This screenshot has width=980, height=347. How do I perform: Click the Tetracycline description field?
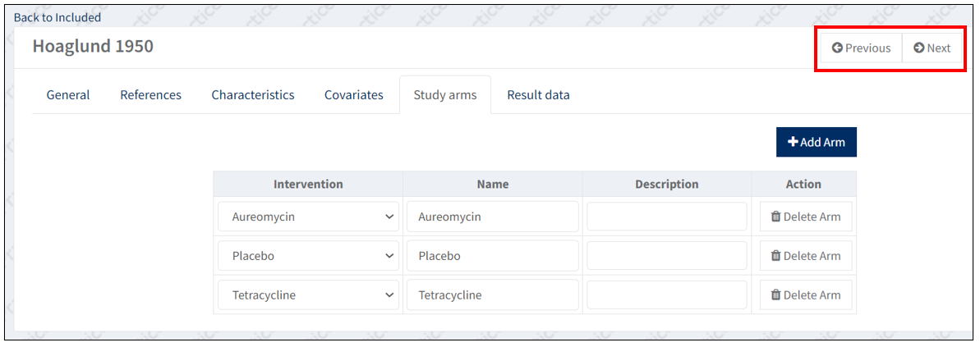point(666,295)
